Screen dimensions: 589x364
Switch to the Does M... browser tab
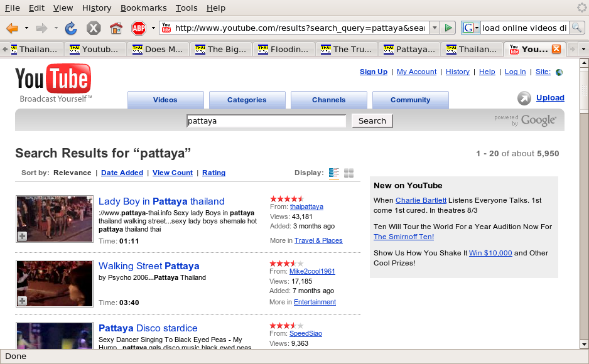(x=158, y=49)
